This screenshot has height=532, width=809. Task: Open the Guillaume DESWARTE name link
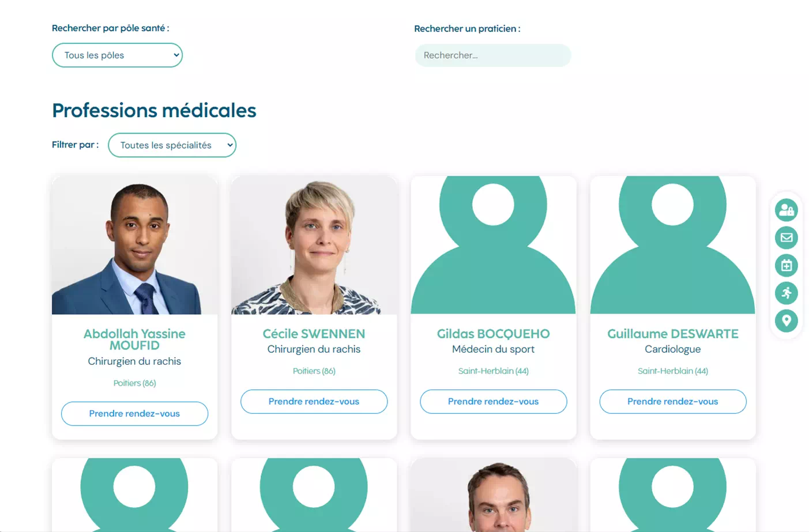(672, 334)
